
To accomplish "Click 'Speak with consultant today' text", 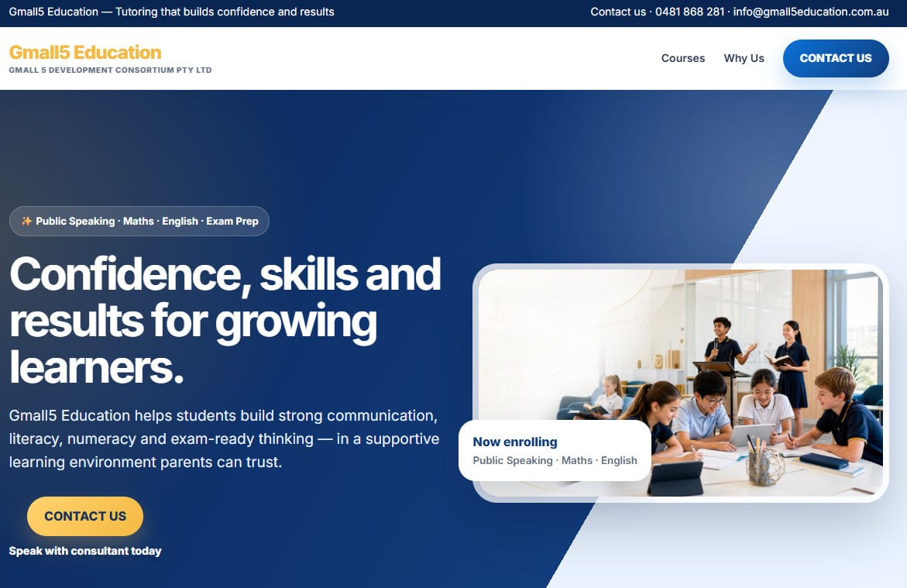I will coord(85,551).
